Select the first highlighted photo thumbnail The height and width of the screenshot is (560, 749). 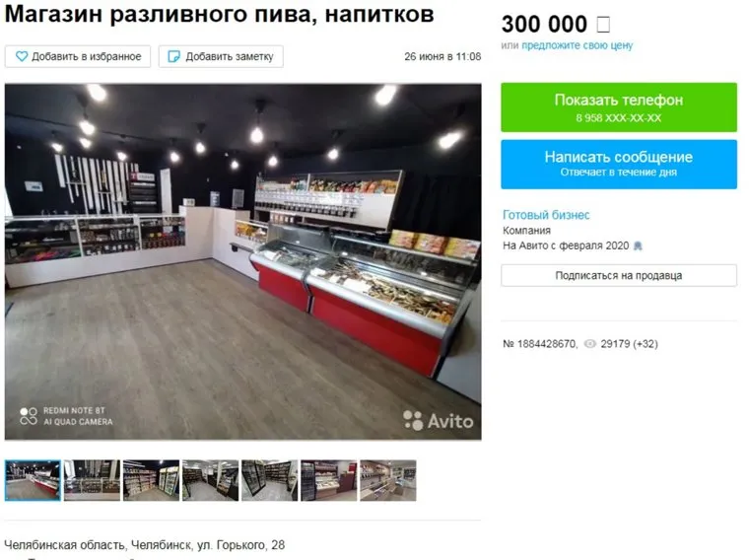coord(33,480)
